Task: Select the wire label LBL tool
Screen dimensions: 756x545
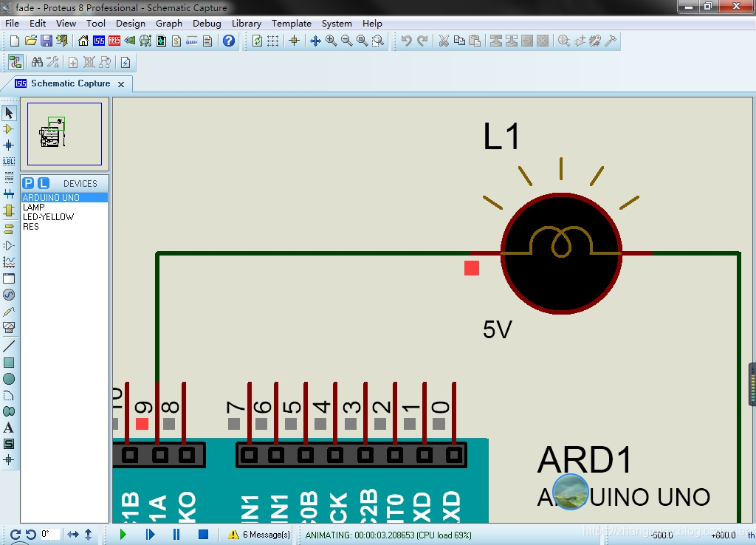Action: click(x=9, y=162)
